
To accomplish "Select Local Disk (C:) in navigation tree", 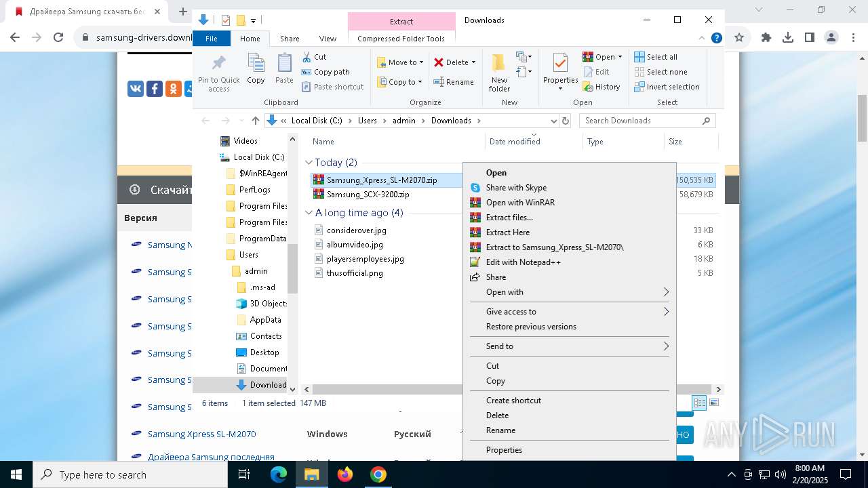I will coord(258,157).
